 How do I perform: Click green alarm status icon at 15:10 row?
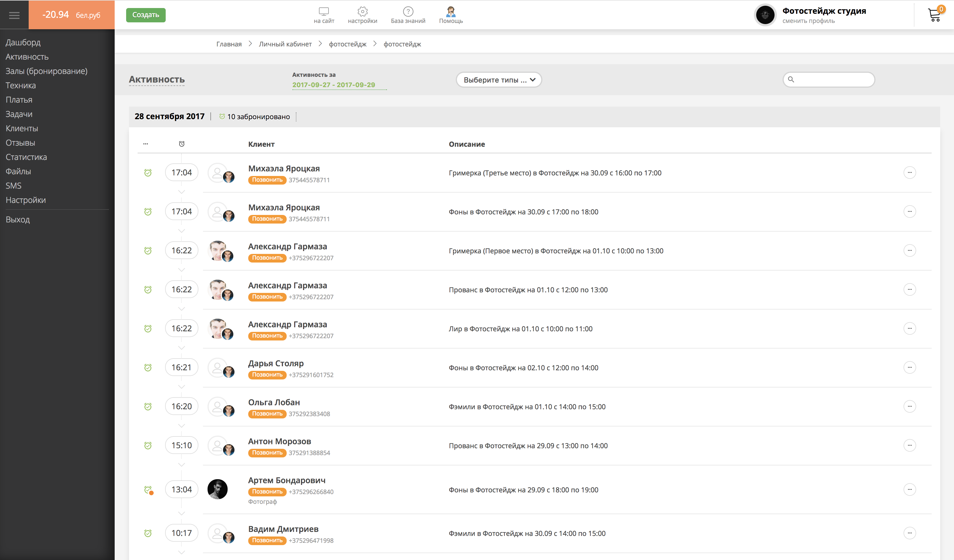coord(148,445)
